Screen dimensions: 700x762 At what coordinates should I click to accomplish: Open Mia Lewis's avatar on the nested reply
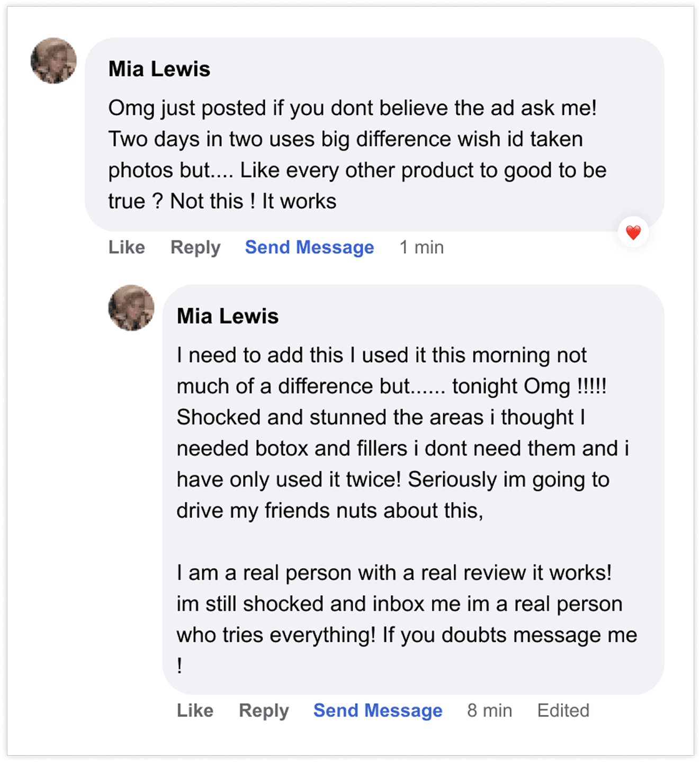131,308
